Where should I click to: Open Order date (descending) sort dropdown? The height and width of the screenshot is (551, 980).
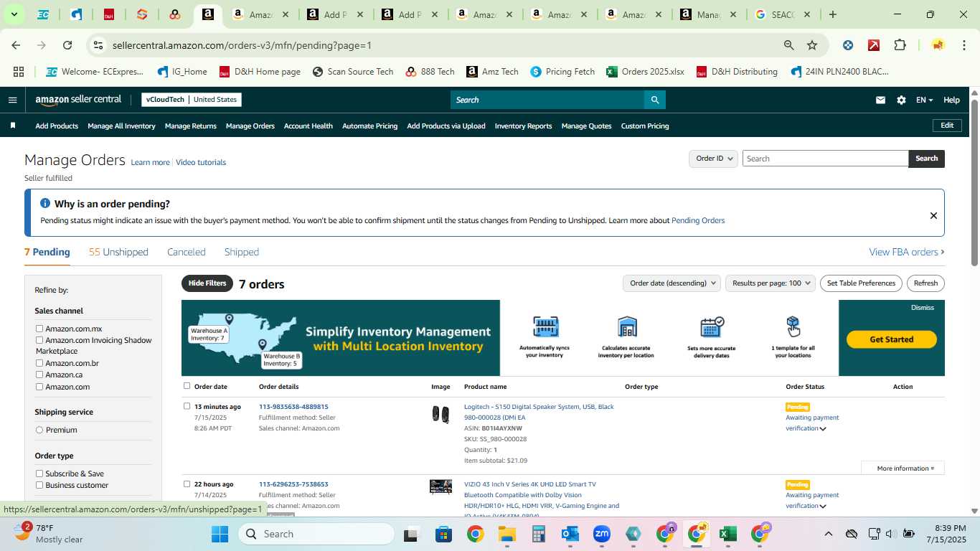pyautogui.click(x=672, y=283)
